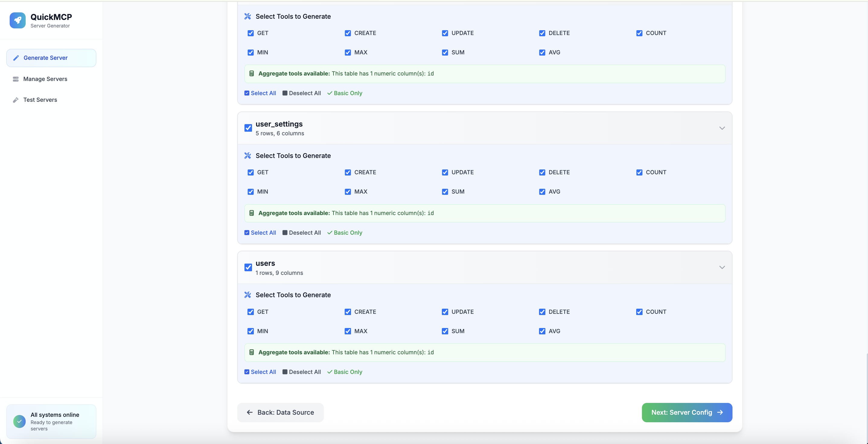This screenshot has height=444, width=868.
Task: Click Deselect All for user_settings tools
Action: click(x=302, y=233)
